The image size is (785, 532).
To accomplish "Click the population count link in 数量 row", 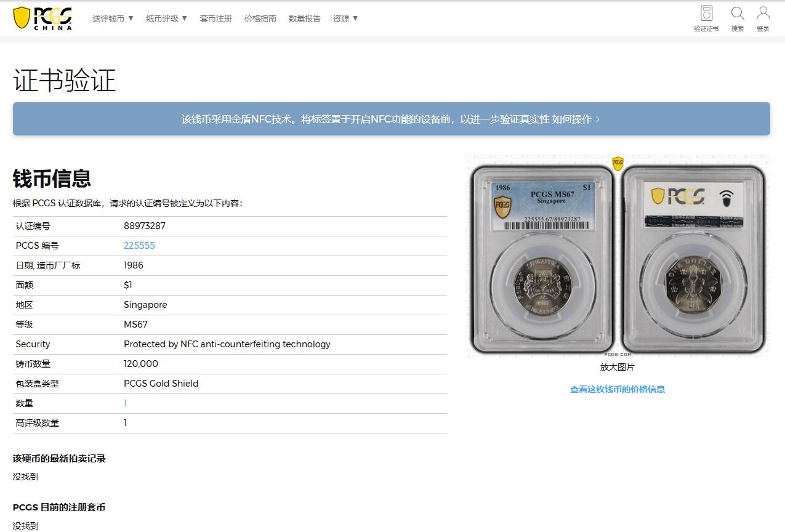I will click(x=126, y=403).
